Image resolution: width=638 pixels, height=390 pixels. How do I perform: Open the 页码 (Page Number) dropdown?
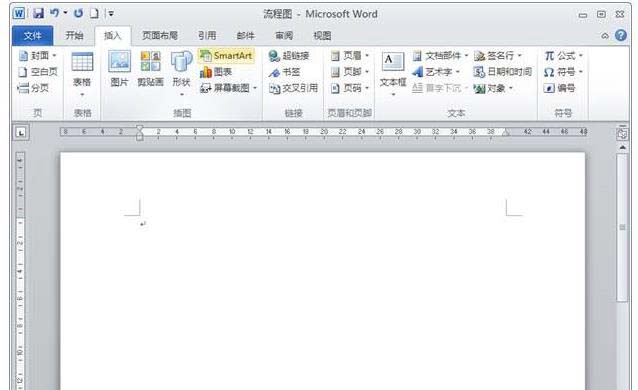pyautogui.click(x=350, y=88)
